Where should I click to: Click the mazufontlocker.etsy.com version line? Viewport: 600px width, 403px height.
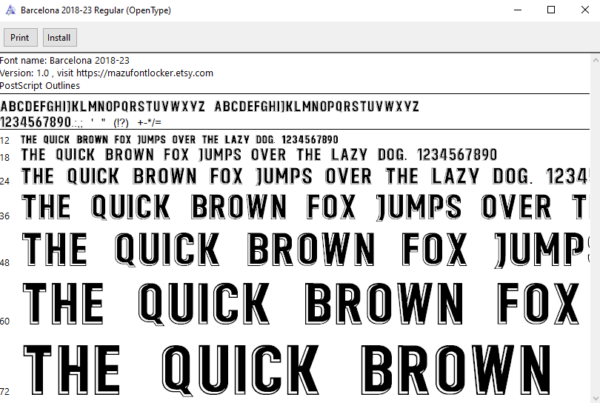(106, 73)
